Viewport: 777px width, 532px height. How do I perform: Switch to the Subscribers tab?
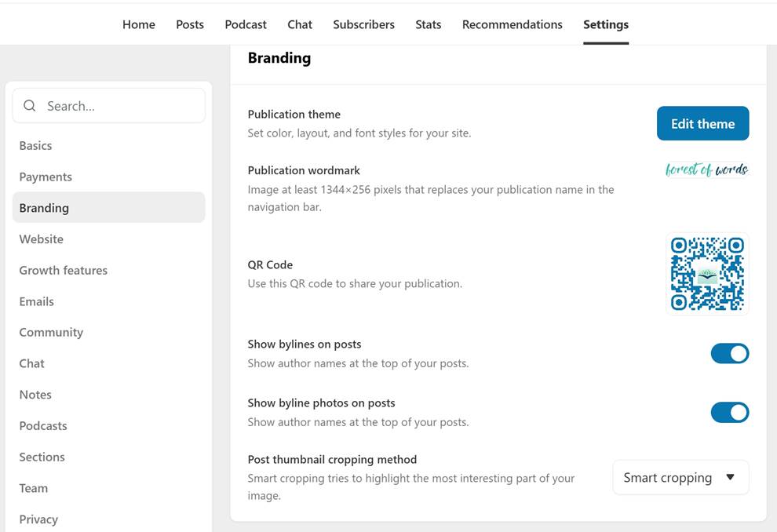(363, 24)
